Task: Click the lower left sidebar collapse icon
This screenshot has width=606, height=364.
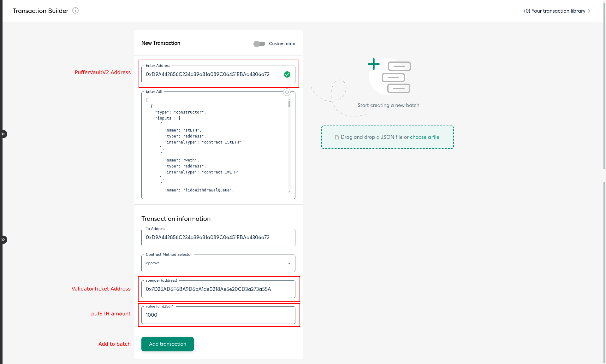Action: point(3,239)
